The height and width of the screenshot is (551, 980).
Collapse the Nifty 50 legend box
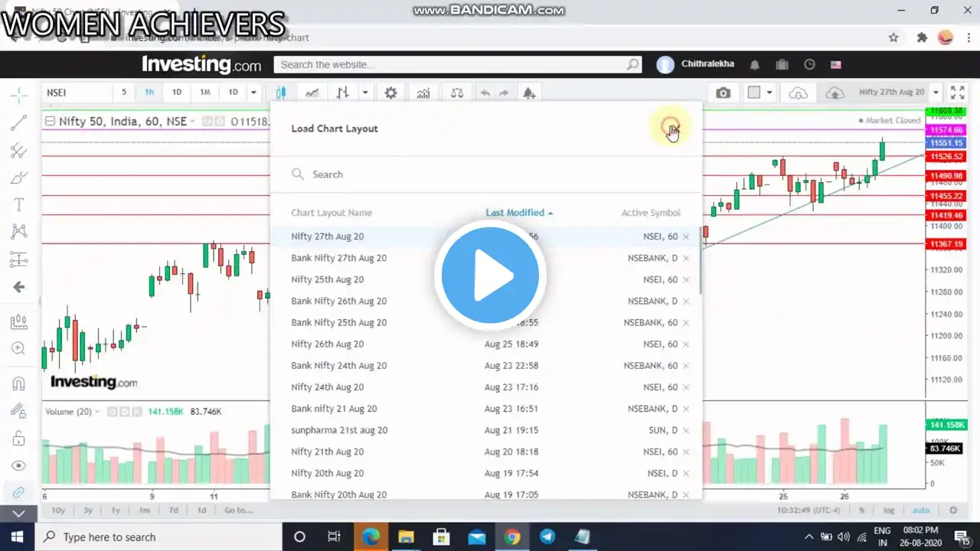(x=50, y=121)
